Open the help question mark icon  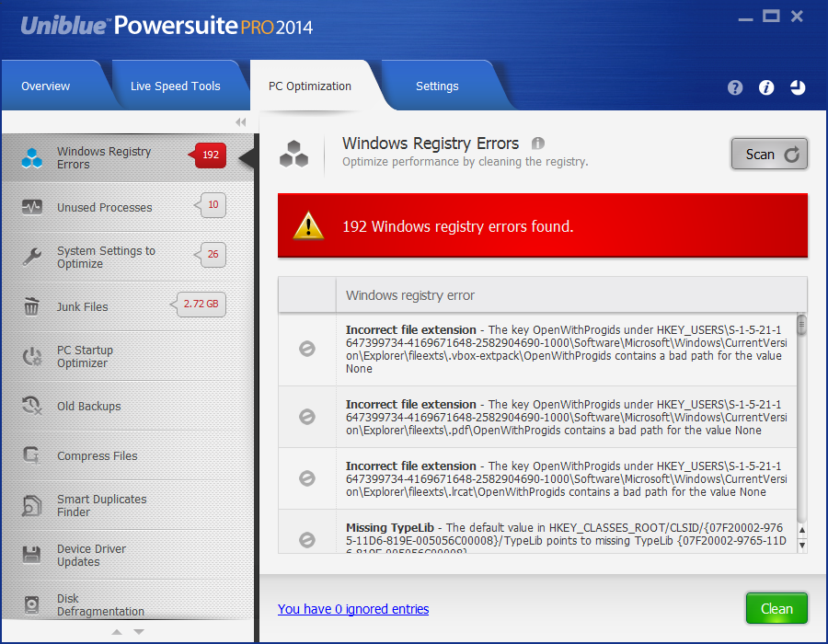click(734, 87)
